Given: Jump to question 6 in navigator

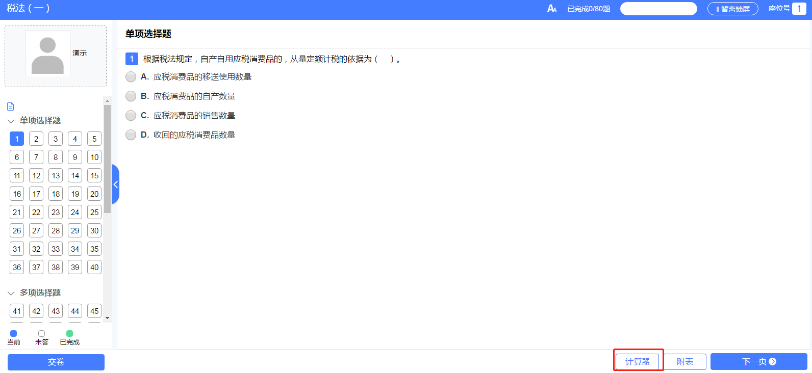Looking at the screenshot, I should pyautogui.click(x=17, y=157).
